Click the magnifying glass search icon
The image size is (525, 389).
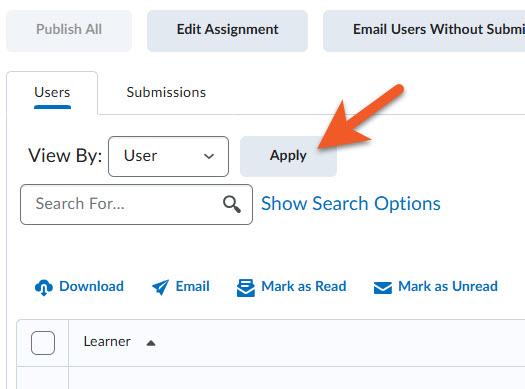pos(232,204)
